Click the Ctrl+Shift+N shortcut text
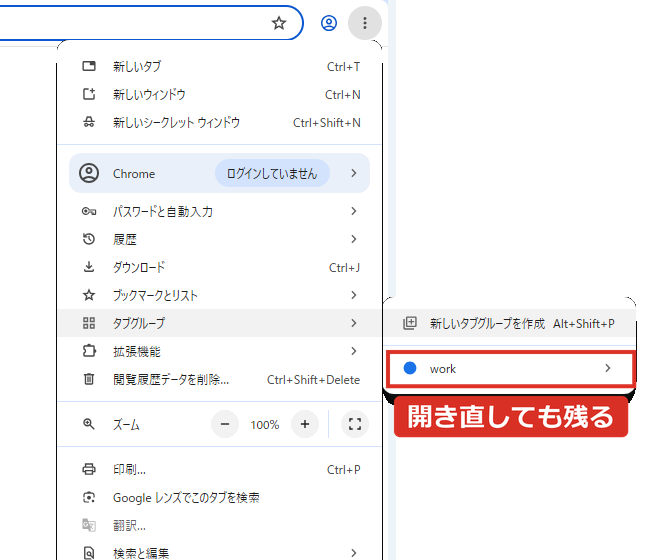 tap(327, 123)
